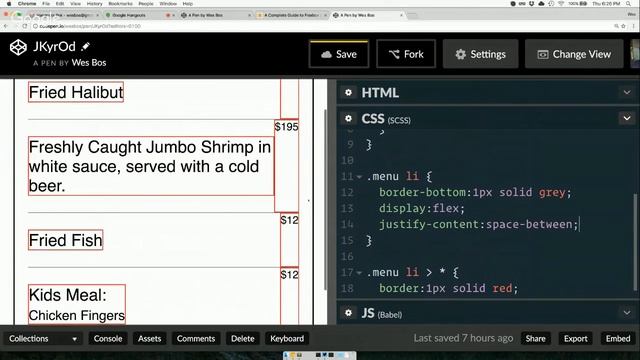Viewport: 640px width, 360px height.
Task: Open the Bookmarks menu
Action: tap(120, 3)
